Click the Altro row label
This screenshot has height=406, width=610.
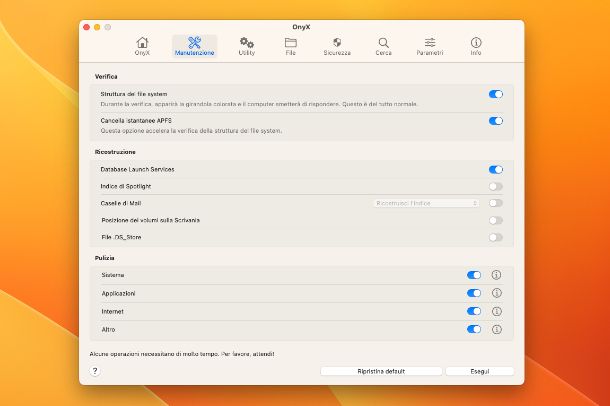108,330
